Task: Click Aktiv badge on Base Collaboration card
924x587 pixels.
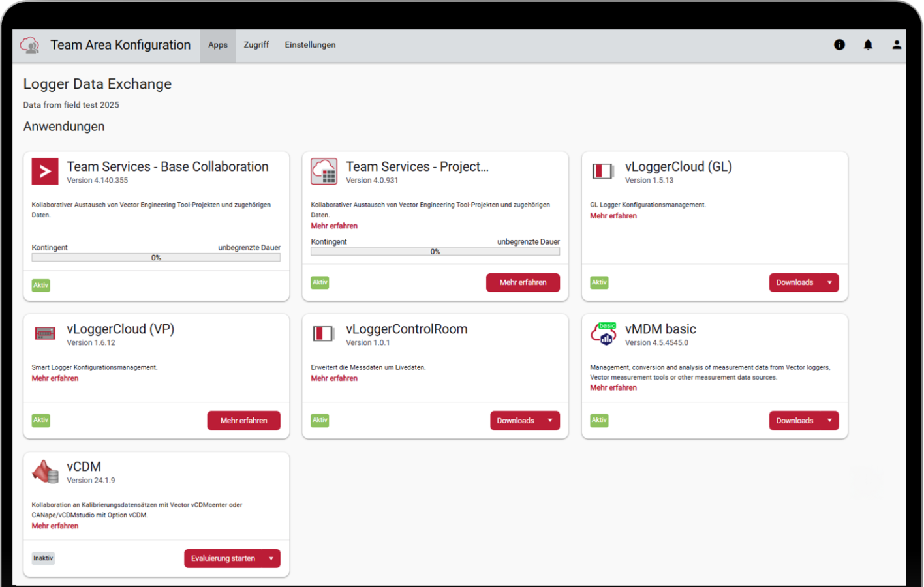Action: click(x=41, y=286)
